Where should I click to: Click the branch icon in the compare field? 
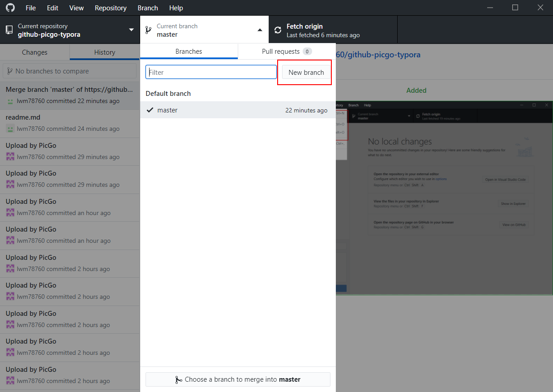pos(10,71)
